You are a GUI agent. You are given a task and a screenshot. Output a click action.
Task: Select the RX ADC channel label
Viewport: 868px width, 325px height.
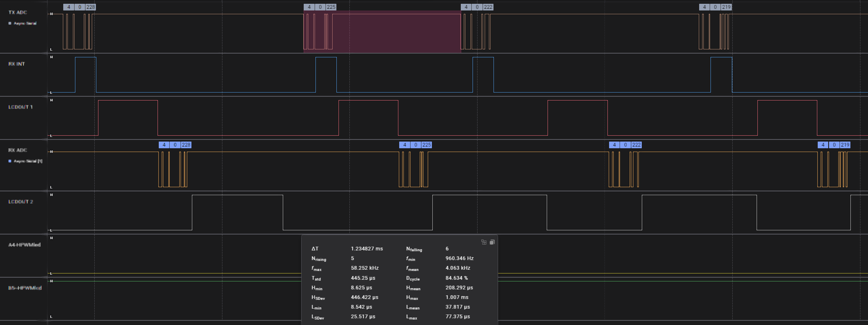pos(18,150)
